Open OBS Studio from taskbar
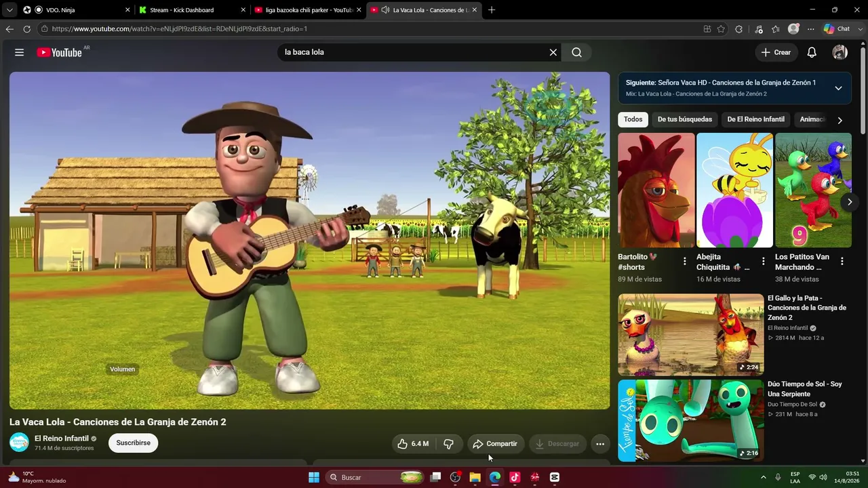The height and width of the screenshot is (488, 868). 455,477
